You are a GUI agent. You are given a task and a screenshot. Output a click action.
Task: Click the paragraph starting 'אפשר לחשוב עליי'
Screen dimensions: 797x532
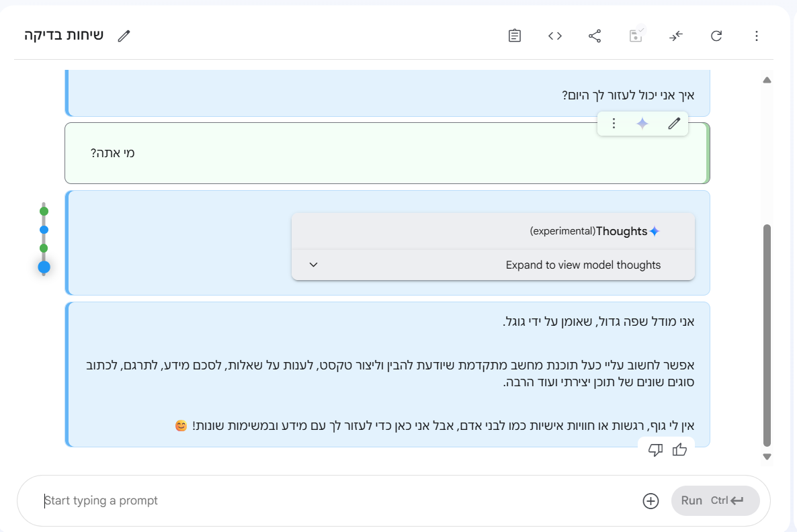coord(390,373)
